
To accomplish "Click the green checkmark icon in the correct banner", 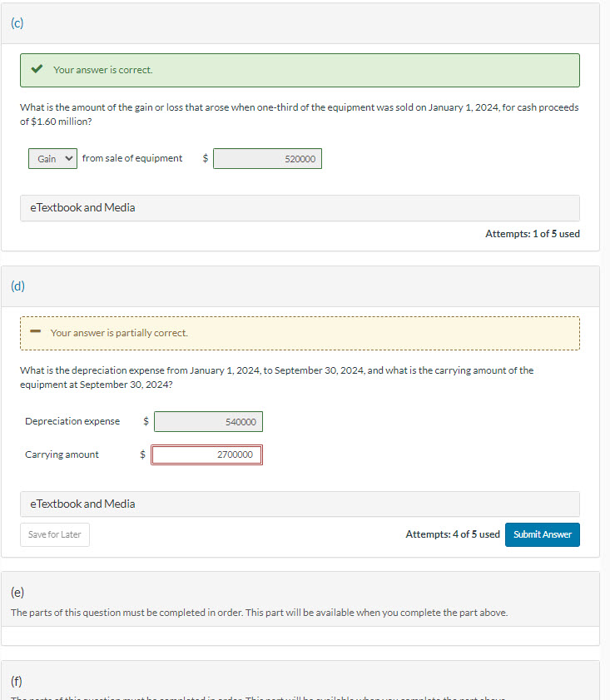I will 37,70.
